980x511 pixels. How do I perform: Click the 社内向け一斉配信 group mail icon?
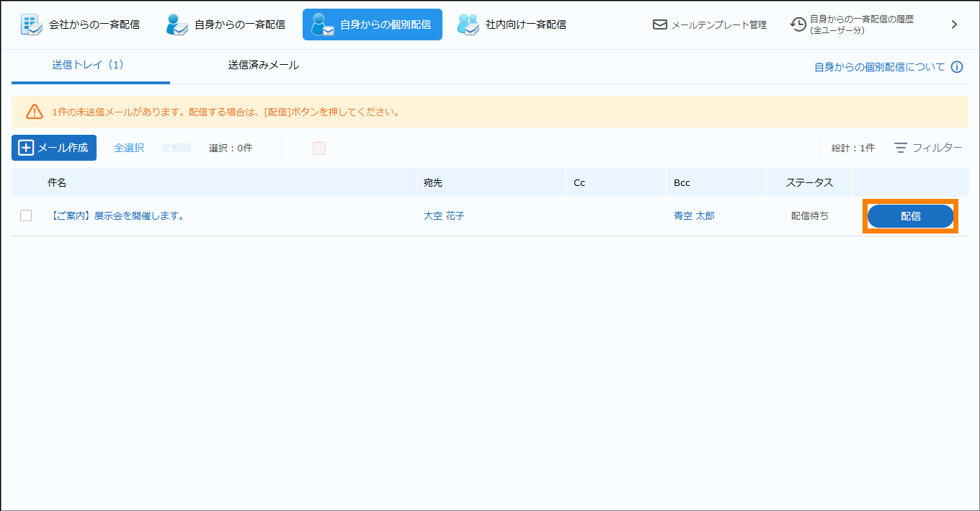468,25
